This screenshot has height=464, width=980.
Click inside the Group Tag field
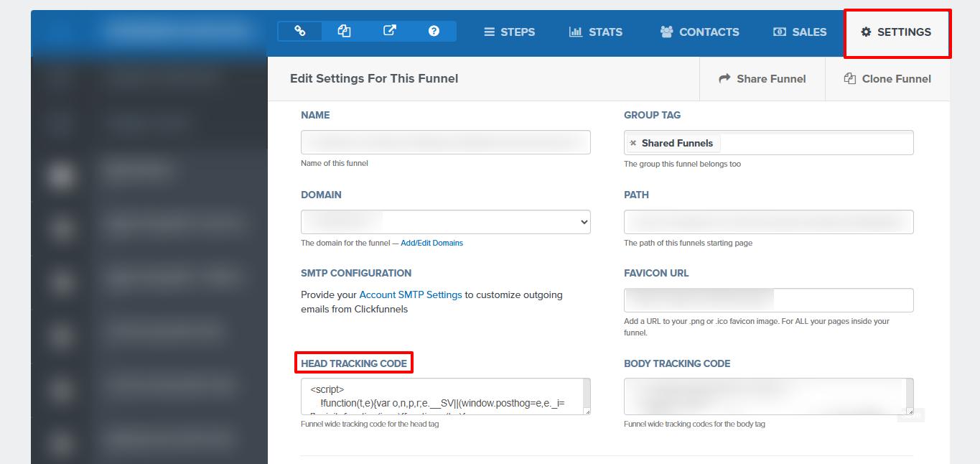[769, 143]
